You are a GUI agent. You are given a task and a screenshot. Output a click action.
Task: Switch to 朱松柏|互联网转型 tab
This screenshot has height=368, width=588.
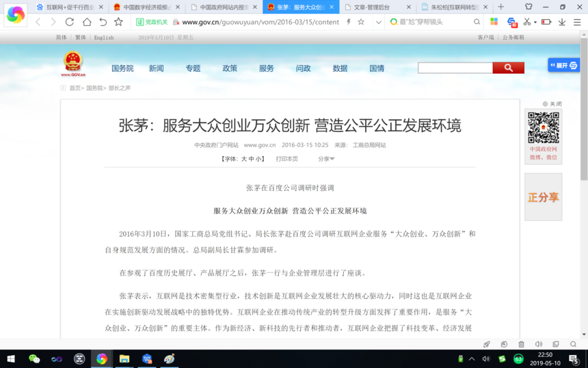(x=455, y=7)
